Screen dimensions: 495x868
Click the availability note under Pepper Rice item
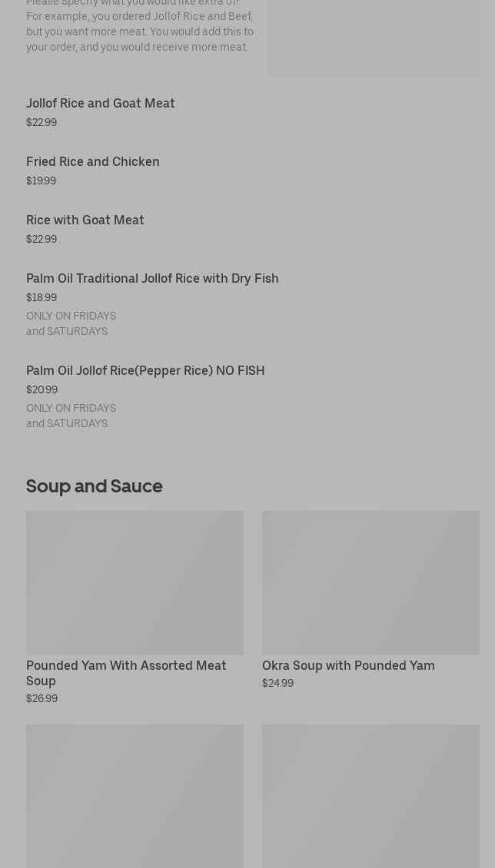71,416
